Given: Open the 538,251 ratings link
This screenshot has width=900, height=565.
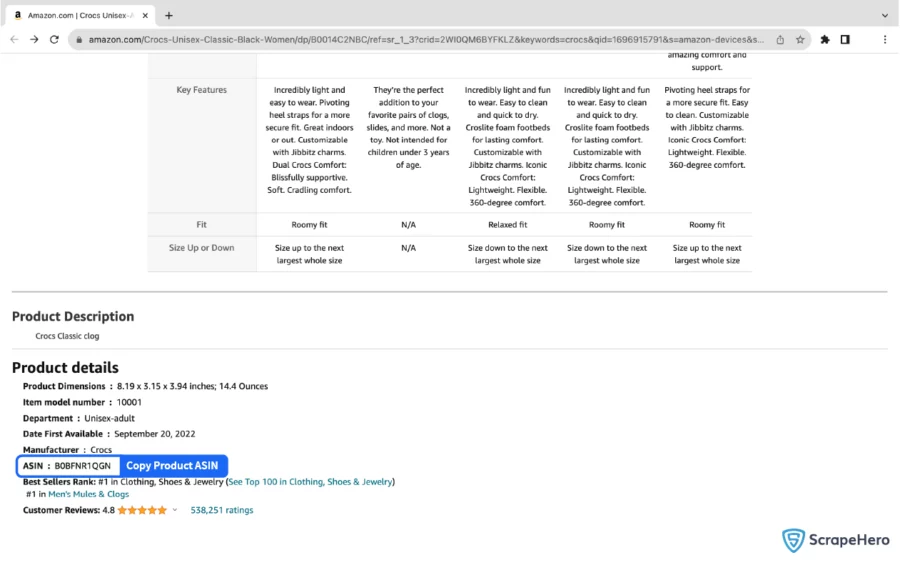Looking at the screenshot, I should coord(222,510).
